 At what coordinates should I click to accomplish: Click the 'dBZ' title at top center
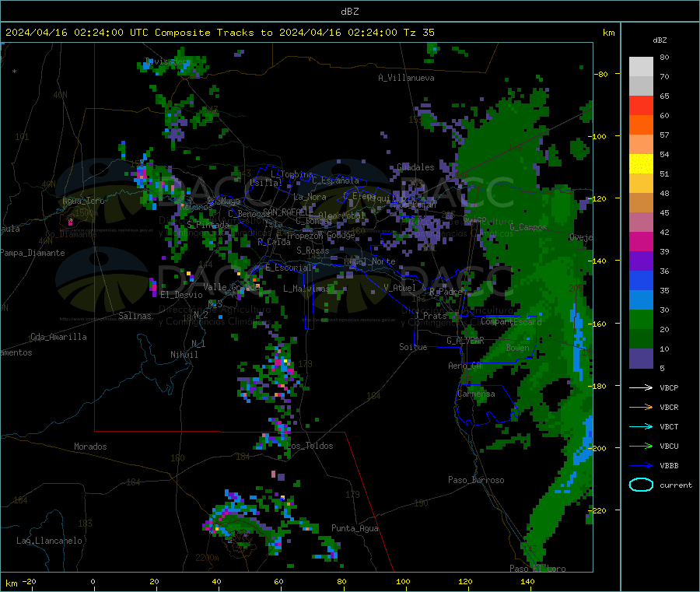pyautogui.click(x=349, y=12)
